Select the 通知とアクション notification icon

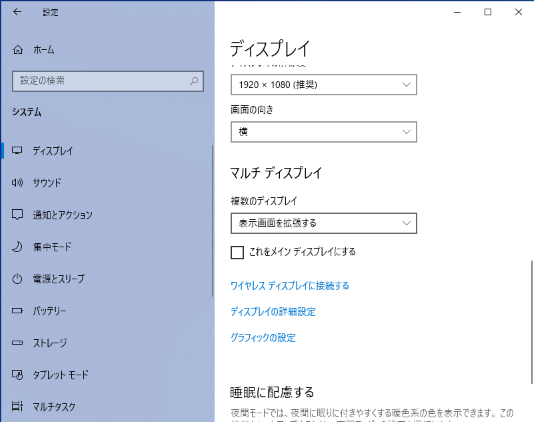(17, 214)
